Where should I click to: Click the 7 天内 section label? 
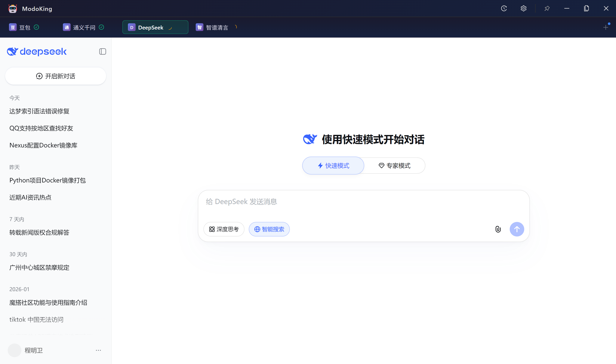(17, 219)
